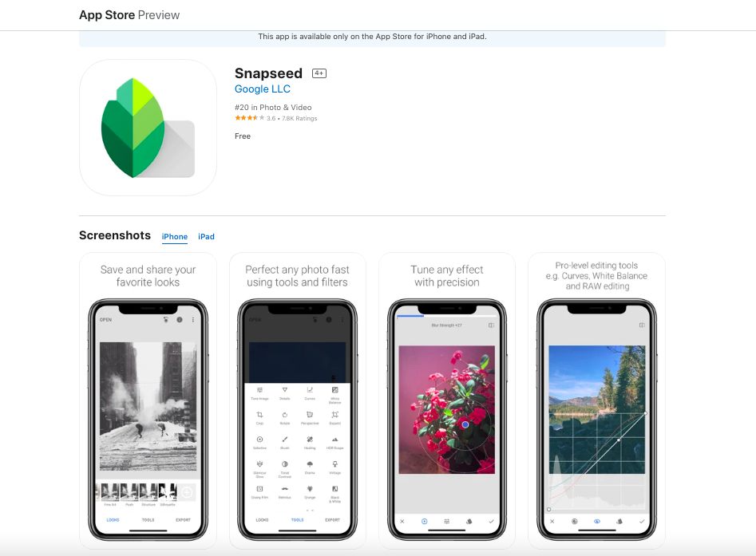Open the 'Save and share your favorite looks' screenshot
This screenshot has height=556, width=756.
(148, 400)
